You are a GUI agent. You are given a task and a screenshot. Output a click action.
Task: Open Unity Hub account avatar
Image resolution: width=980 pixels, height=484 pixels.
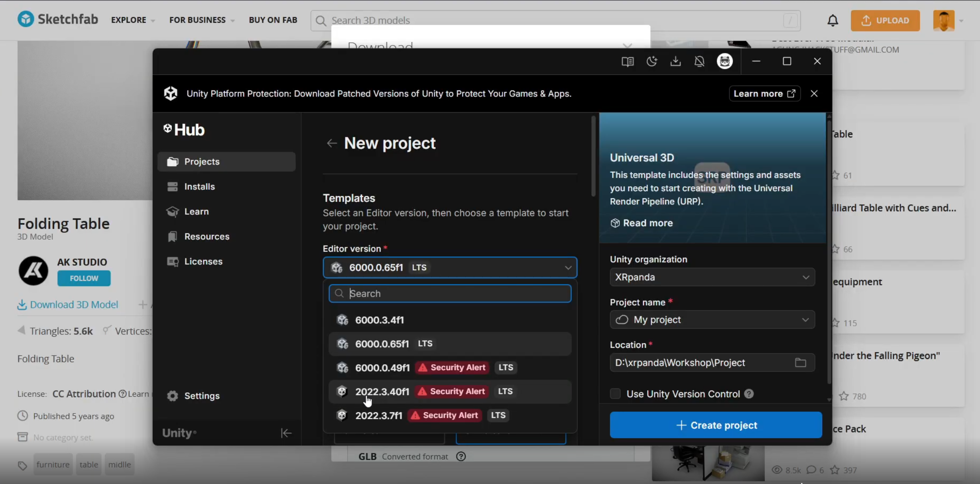(724, 61)
